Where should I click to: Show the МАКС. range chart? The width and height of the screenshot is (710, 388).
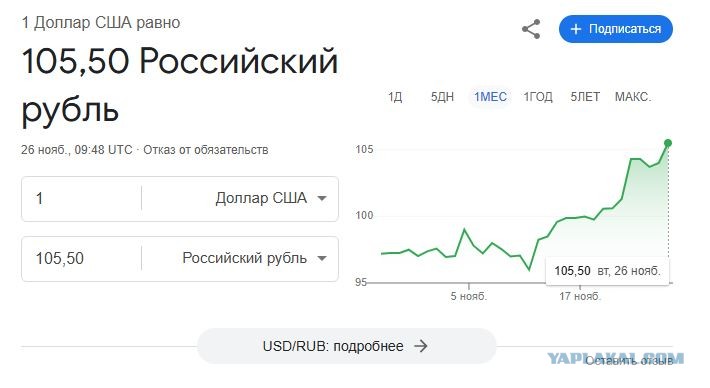[633, 97]
